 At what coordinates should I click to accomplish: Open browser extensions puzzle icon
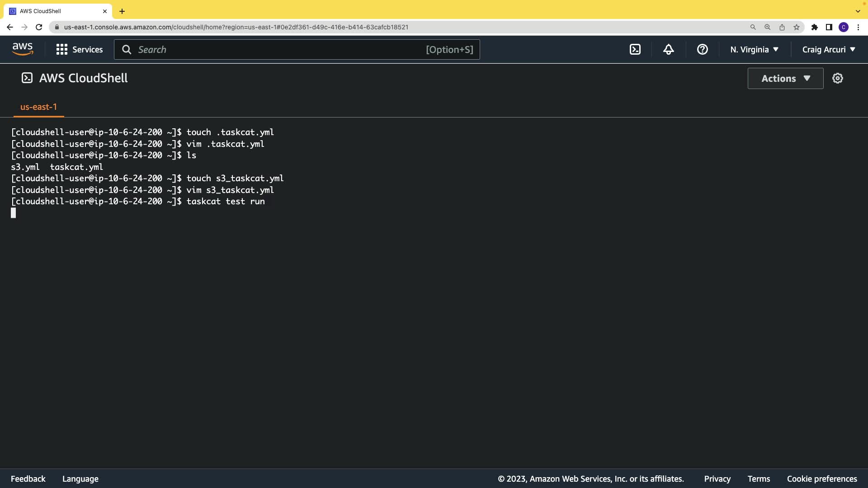coord(815,27)
